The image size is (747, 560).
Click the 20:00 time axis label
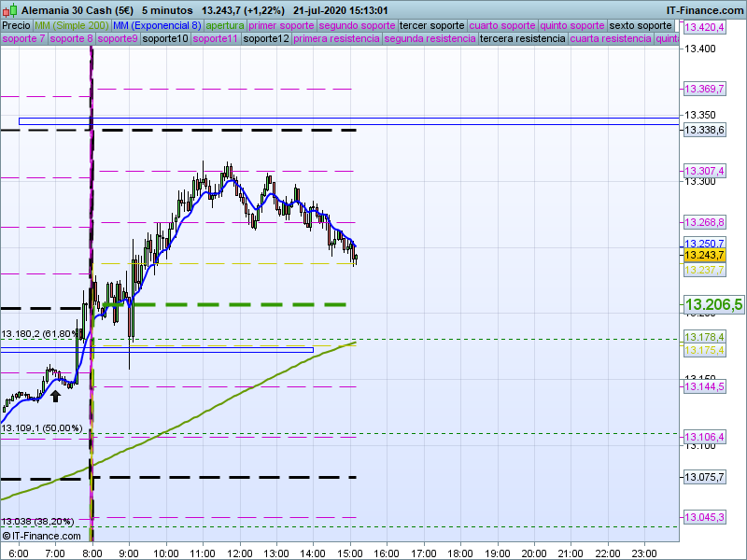[534, 553]
